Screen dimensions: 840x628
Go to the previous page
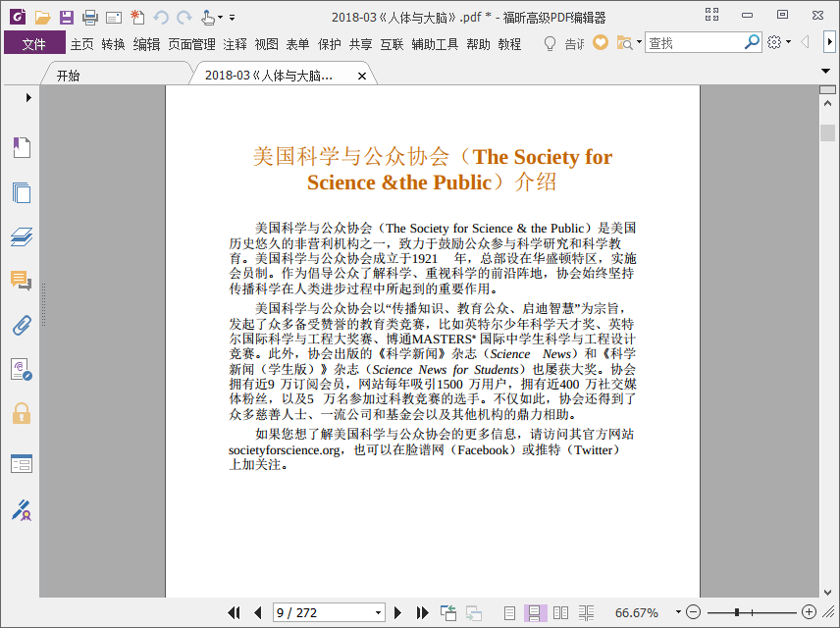point(258,612)
